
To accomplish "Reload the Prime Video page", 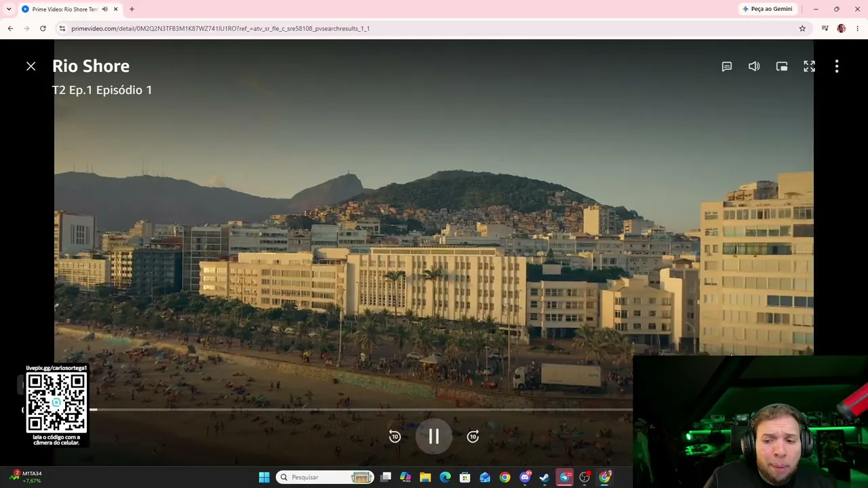I will tap(43, 28).
